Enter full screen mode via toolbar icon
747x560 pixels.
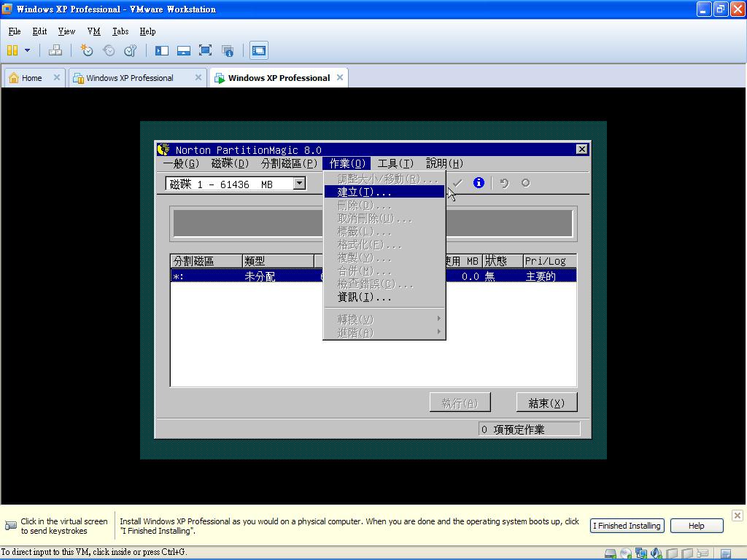coord(205,50)
